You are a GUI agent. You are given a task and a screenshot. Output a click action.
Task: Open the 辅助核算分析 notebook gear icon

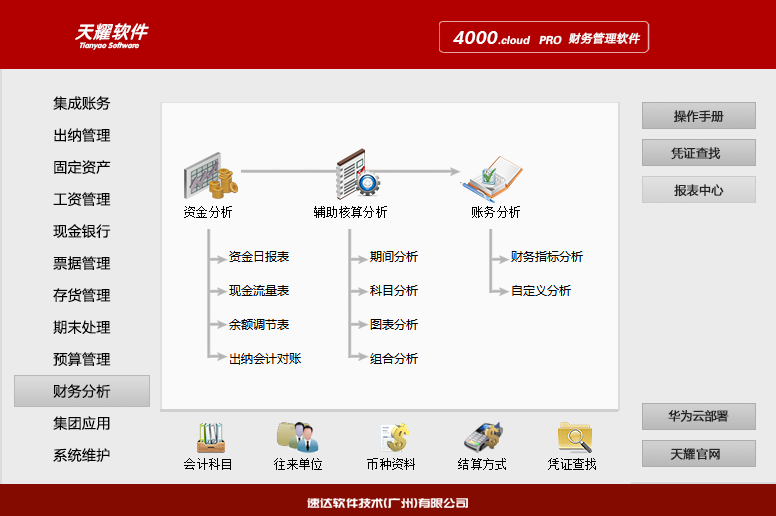click(358, 174)
